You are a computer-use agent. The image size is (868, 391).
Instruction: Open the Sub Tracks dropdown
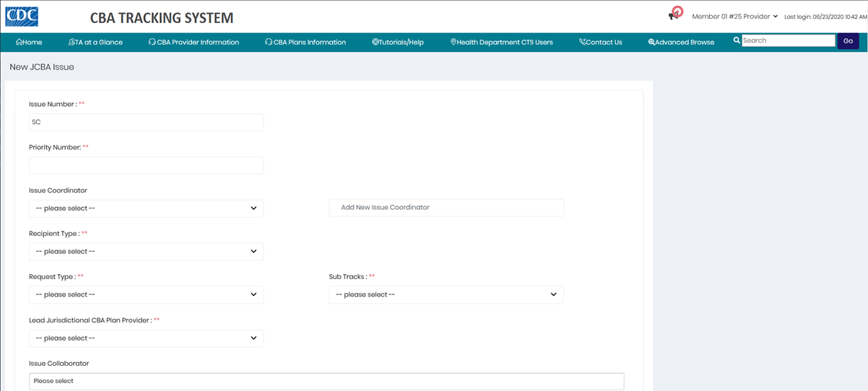pos(446,295)
